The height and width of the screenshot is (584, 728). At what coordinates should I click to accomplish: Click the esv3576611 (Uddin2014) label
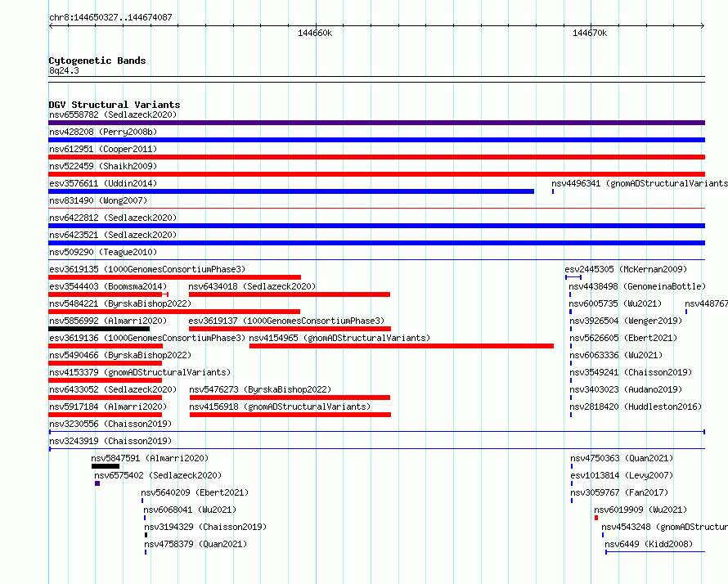pyautogui.click(x=103, y=183)
